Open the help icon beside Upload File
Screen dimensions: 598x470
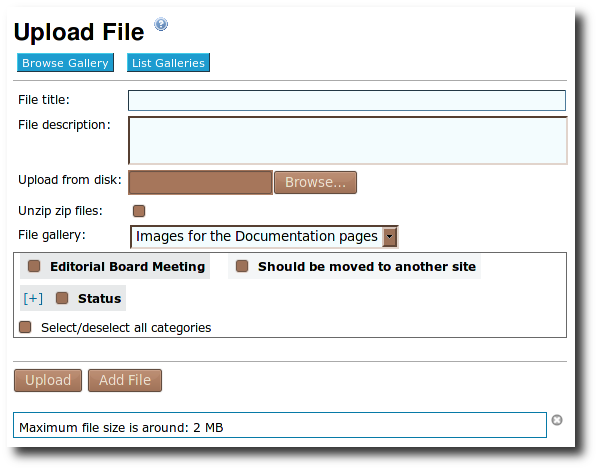click(161, 24)
